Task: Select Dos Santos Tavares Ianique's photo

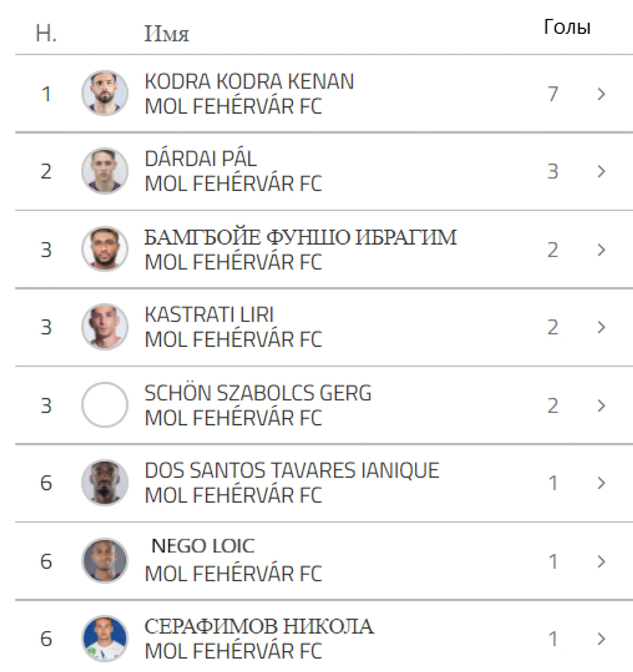Action: point(104,482)
